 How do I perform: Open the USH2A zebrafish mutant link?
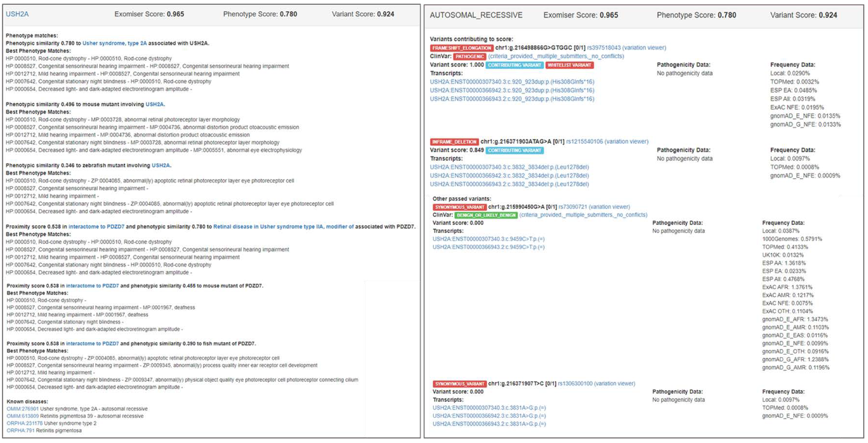click(161, 165)
